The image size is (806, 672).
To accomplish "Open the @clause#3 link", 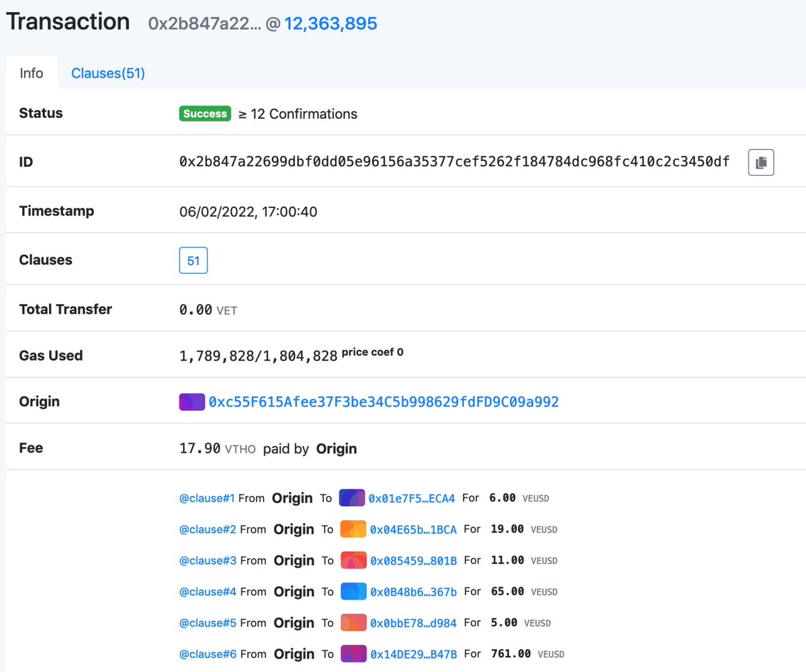I will pos(208,560).
